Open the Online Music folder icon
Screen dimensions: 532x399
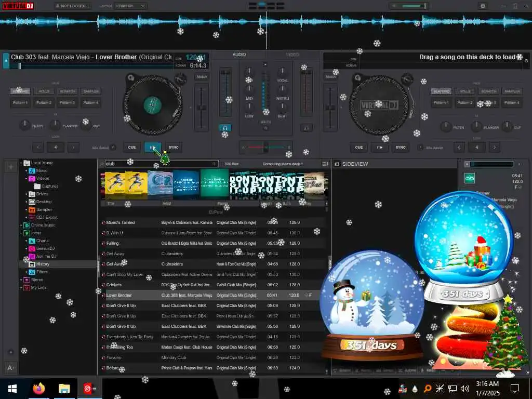click(x=27, y=225)
